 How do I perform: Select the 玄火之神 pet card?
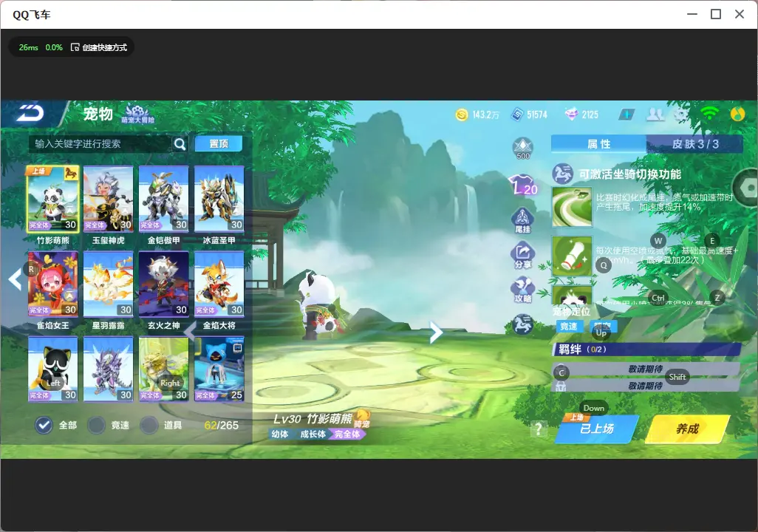click(x=164, y=284)
